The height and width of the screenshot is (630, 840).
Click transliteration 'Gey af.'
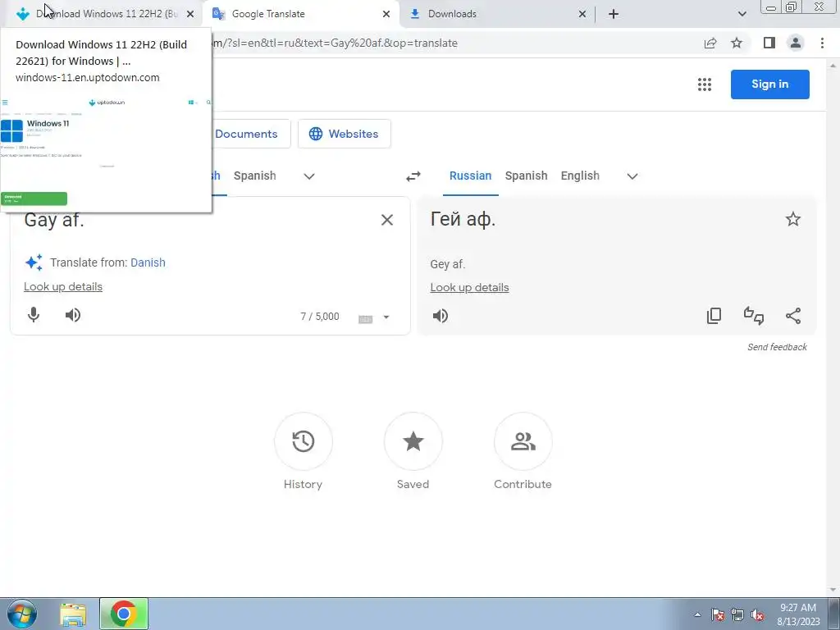coord(447,264)
